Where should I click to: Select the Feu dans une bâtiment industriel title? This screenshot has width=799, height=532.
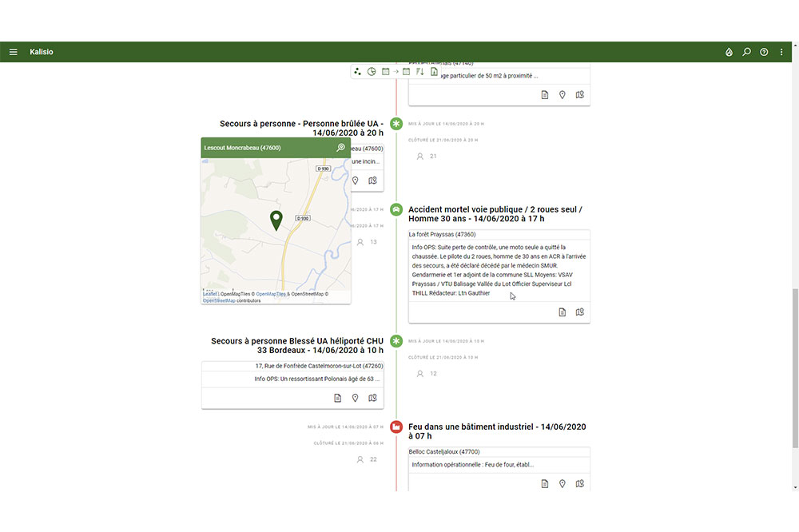497,431
